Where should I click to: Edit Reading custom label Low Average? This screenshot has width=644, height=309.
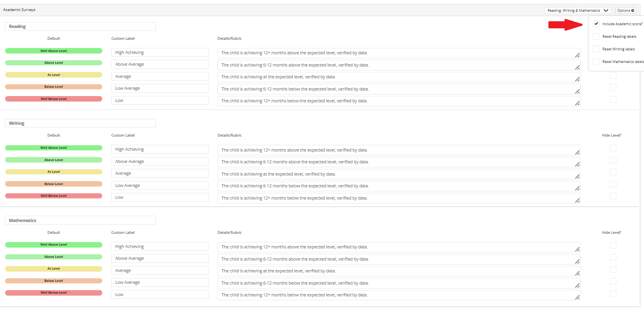point(160,88)
